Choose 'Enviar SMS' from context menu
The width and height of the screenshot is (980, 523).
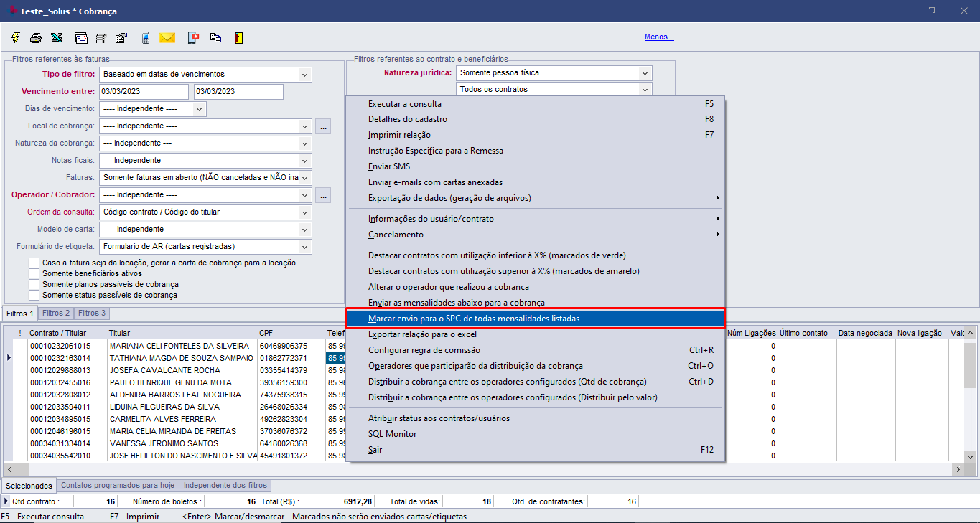(536, 166)
